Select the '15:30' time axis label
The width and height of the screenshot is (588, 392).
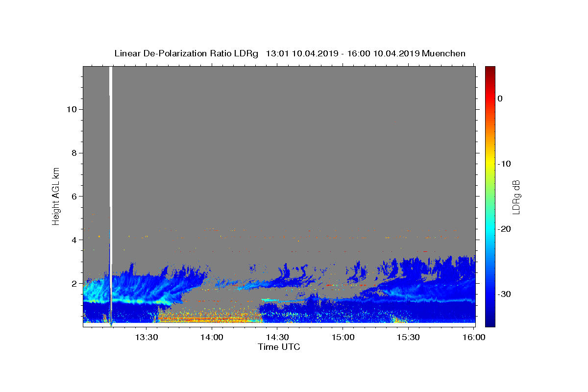point(408,337)
